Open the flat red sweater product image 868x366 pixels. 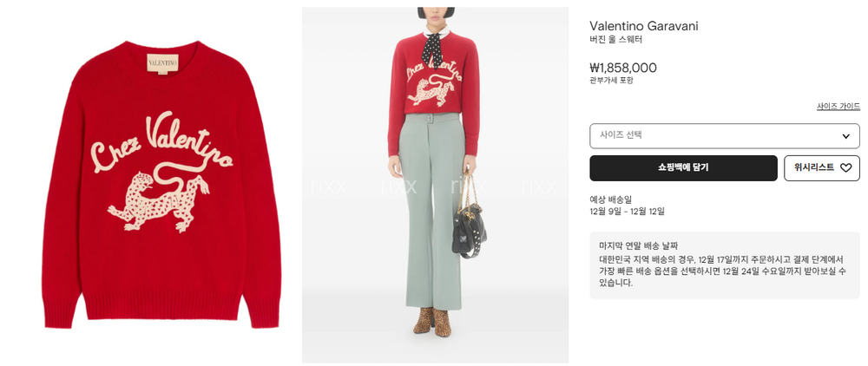(161, 184)
